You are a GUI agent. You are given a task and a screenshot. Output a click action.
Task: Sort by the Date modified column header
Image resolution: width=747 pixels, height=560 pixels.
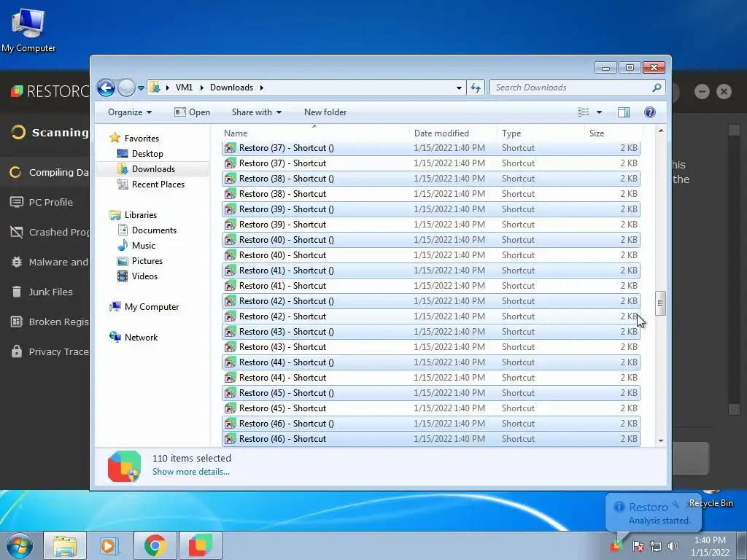(x=453, y=133)
